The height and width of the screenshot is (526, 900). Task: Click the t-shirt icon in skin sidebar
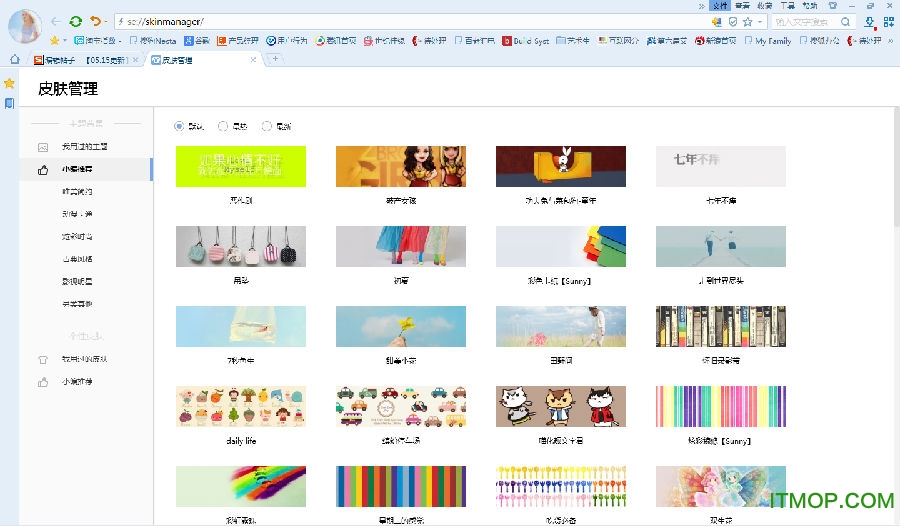(x=43, y=358)
